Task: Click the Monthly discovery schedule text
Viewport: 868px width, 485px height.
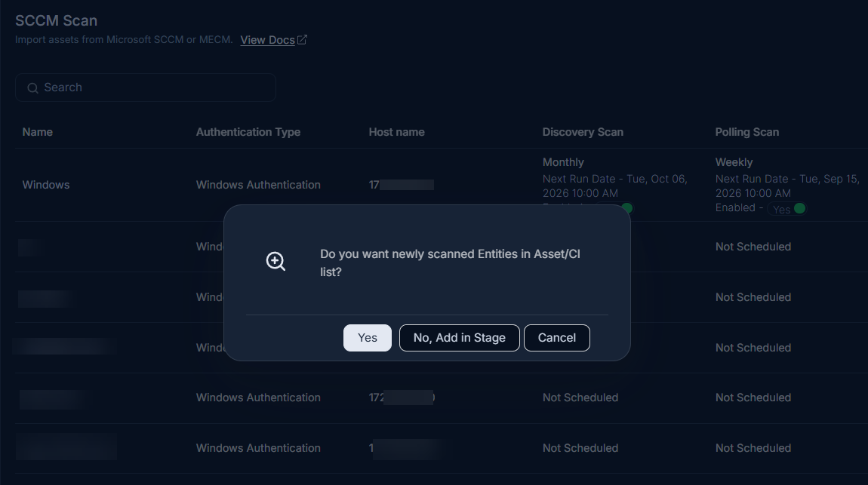Action: 563,162
